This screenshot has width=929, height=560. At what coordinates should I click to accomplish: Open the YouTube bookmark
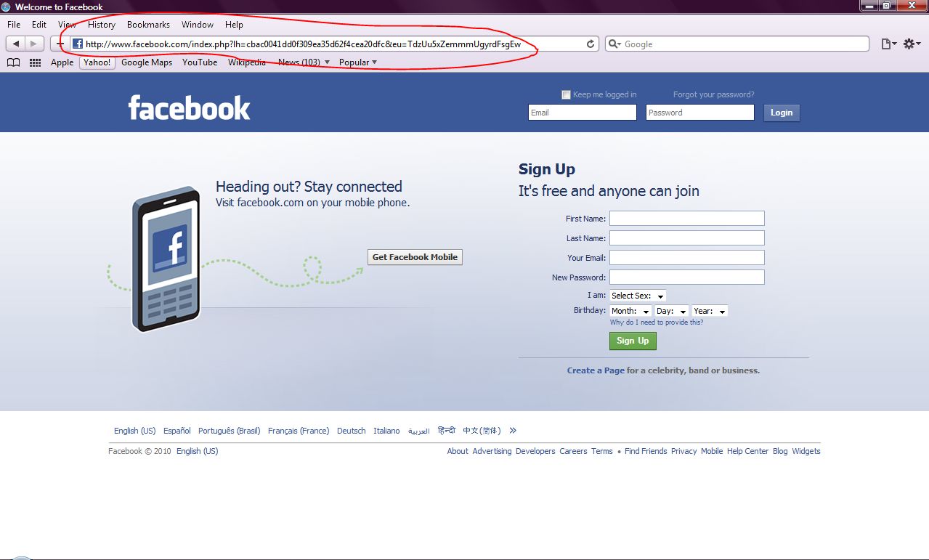coord(200,62)
